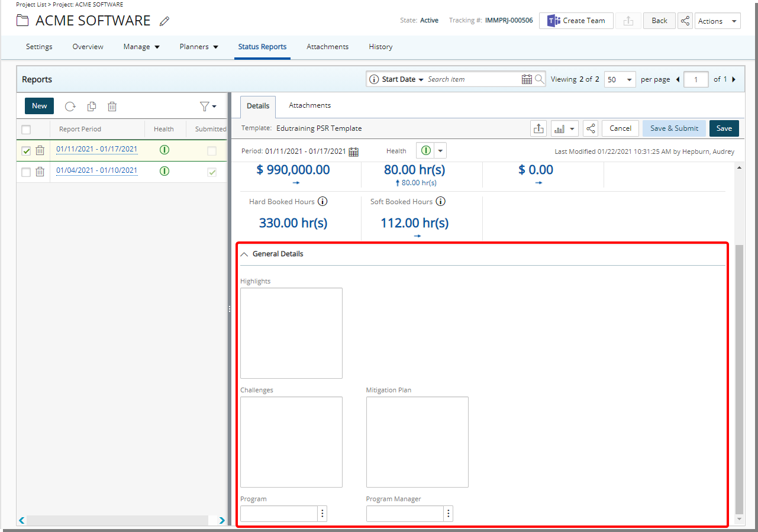View the History tab
Viewport: 758px width, 532px height.
coord(380,47)
